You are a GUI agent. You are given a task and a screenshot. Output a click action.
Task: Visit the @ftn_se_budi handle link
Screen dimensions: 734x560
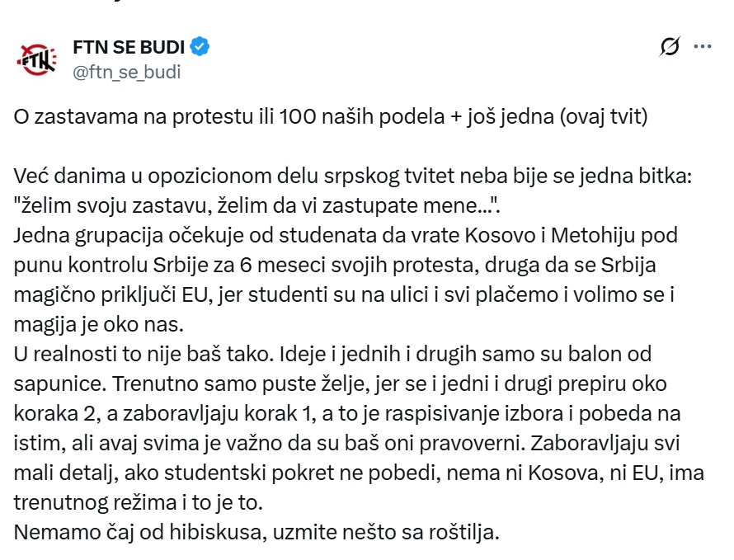coord(126,72)
